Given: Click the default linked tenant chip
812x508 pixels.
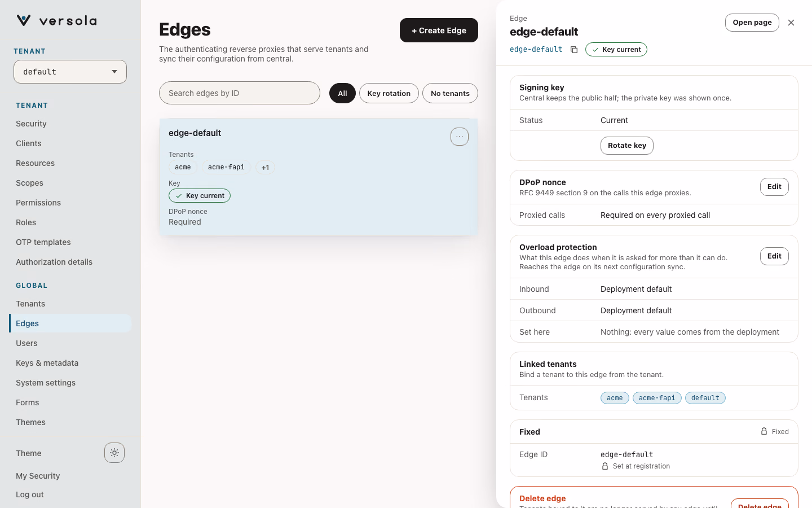Looking at the screenshot, I should click(x=705, y=398).
